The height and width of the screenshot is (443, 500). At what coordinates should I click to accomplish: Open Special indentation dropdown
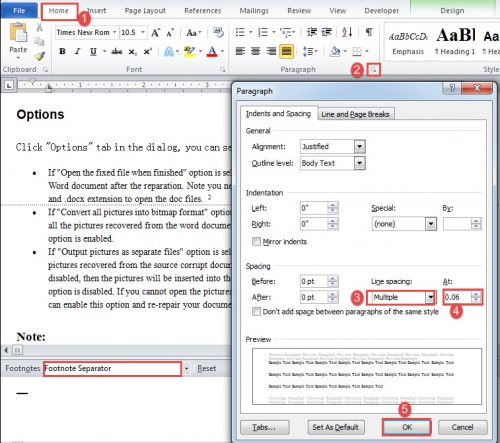tap(431, 224)
